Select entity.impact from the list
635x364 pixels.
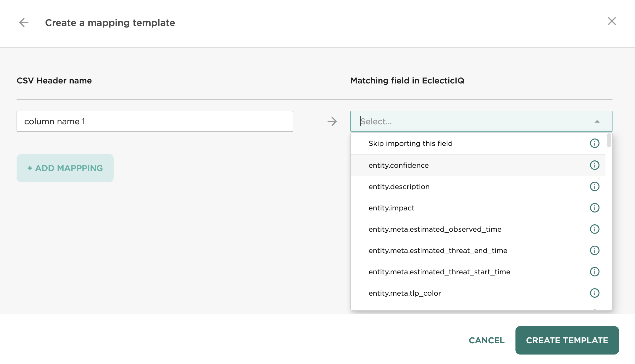click(478, 208)
